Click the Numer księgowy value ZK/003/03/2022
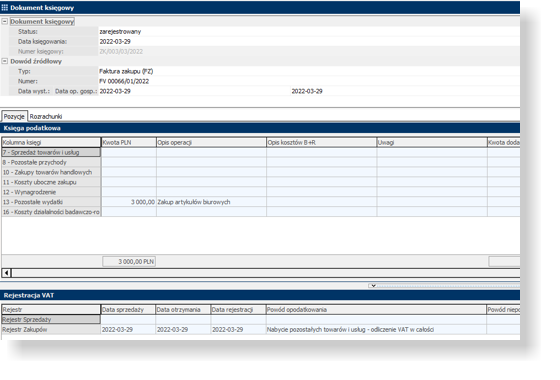This screenshot has width=560, height=380. coord(121,51)
